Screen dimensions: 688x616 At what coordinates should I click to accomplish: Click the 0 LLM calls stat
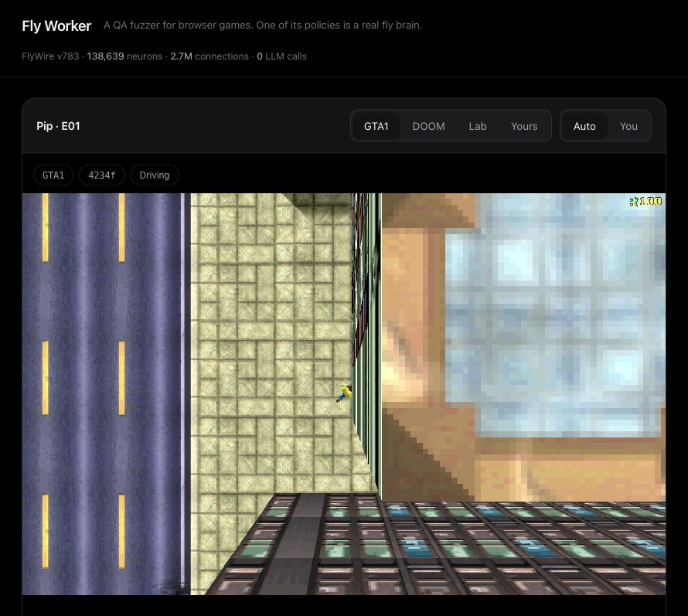281,56
